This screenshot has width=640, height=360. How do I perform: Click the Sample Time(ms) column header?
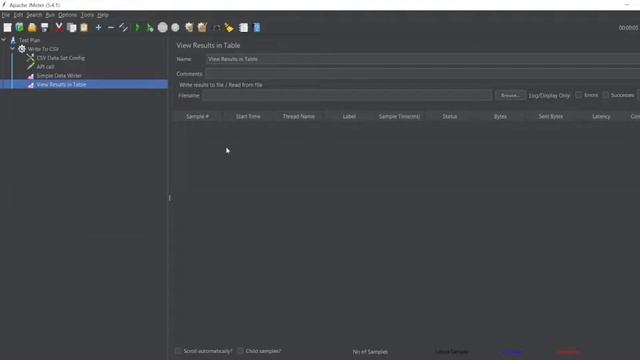tap(399, 116)
